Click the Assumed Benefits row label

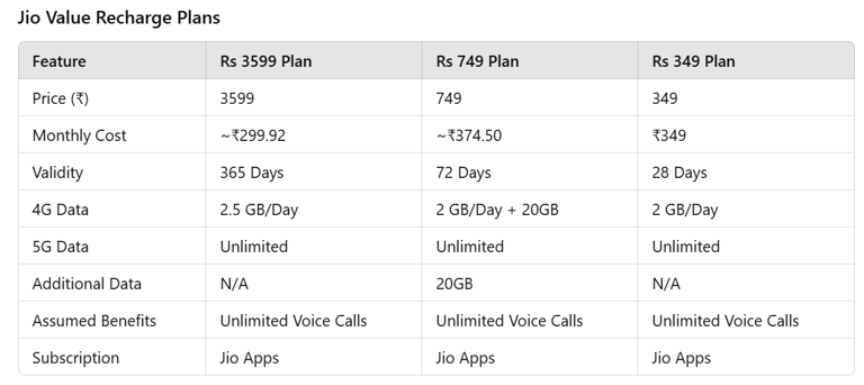point(94,321)
